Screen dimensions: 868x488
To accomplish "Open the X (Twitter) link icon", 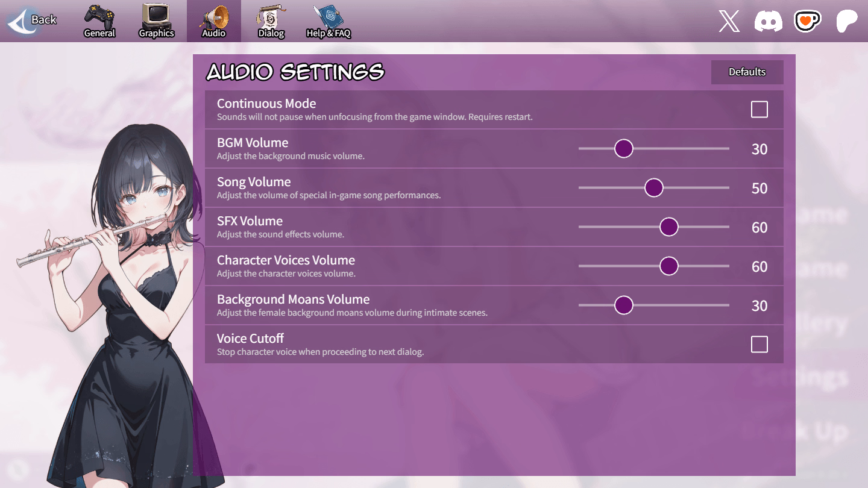I will tap(729, 22).
